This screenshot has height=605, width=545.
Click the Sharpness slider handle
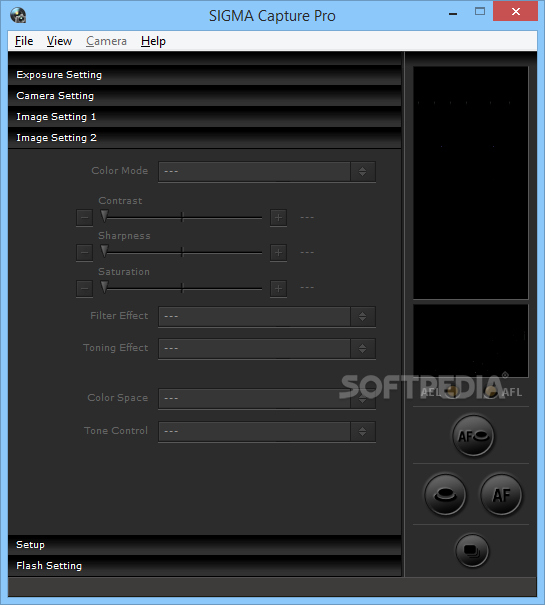tap(104, 251)
